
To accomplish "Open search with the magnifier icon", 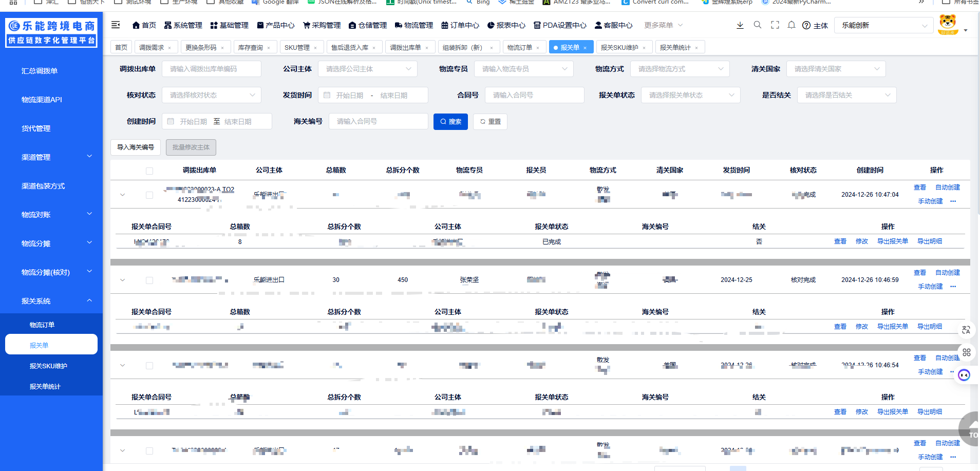I will point(757,25).
